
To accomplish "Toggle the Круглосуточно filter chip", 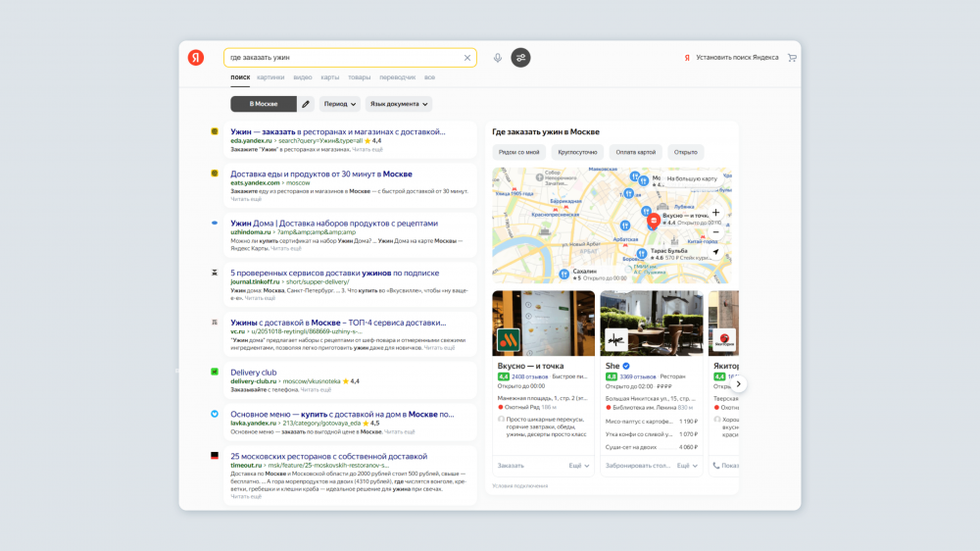I will point(577,152).
